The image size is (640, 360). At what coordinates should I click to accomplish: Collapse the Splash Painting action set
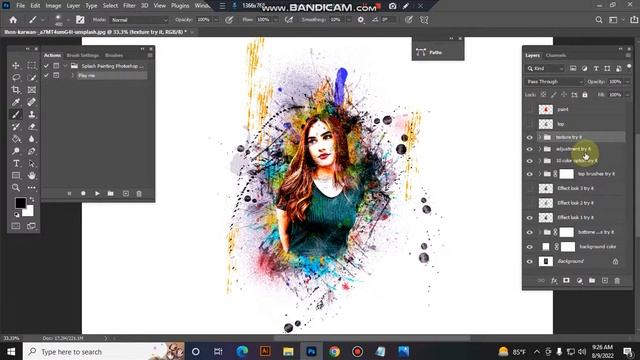[x=65, y=66]
